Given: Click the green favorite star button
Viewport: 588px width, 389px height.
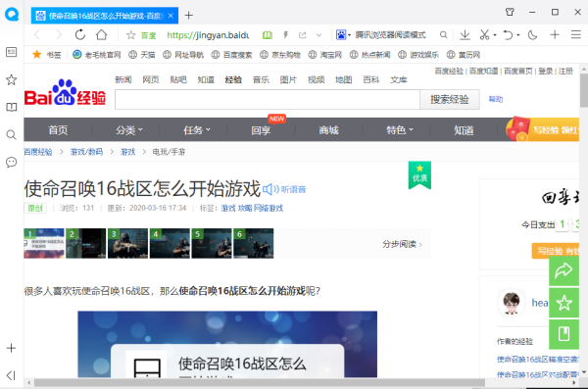Looking at the screenshot, I should (x=564, y=303).
